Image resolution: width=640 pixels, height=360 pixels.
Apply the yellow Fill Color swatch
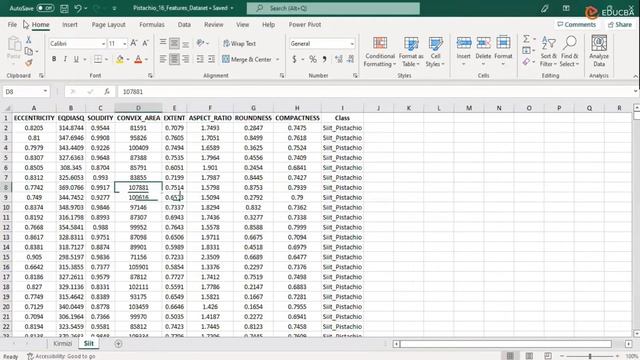(x=120, y=60)
